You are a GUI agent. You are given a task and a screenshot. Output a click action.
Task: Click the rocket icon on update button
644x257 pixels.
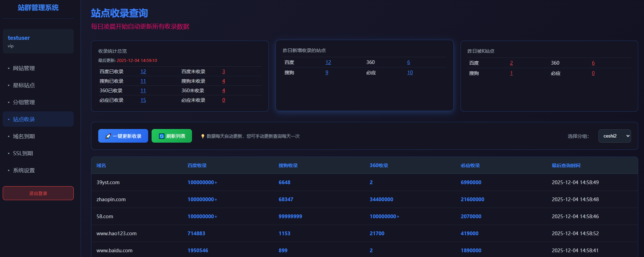108,136
